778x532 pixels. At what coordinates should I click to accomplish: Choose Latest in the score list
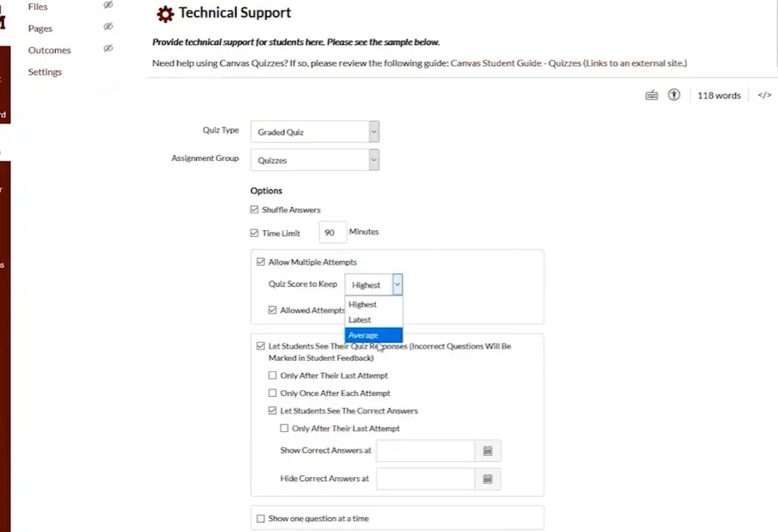click(x=360, y=320)
